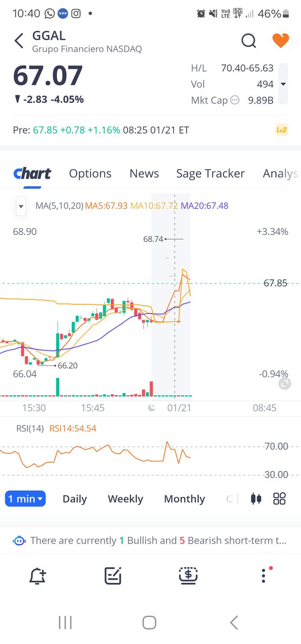Tap the Vol 494 value
The height and width of the screenshot is (644, 301).
[265, 84]
